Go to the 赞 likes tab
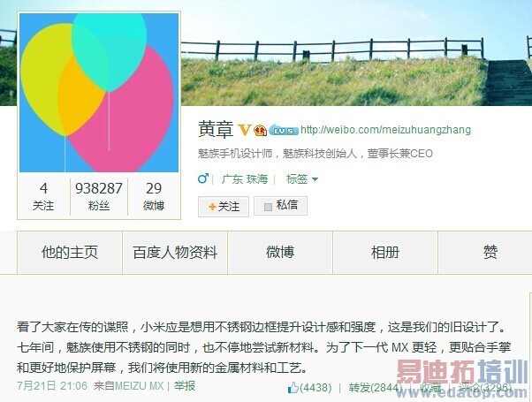 (490, 253)
